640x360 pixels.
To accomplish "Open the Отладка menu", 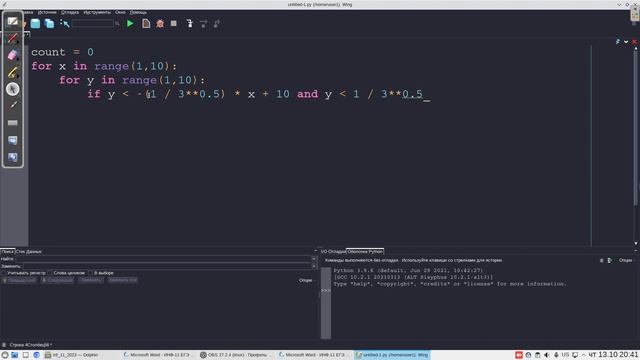I will click(70, 12).
